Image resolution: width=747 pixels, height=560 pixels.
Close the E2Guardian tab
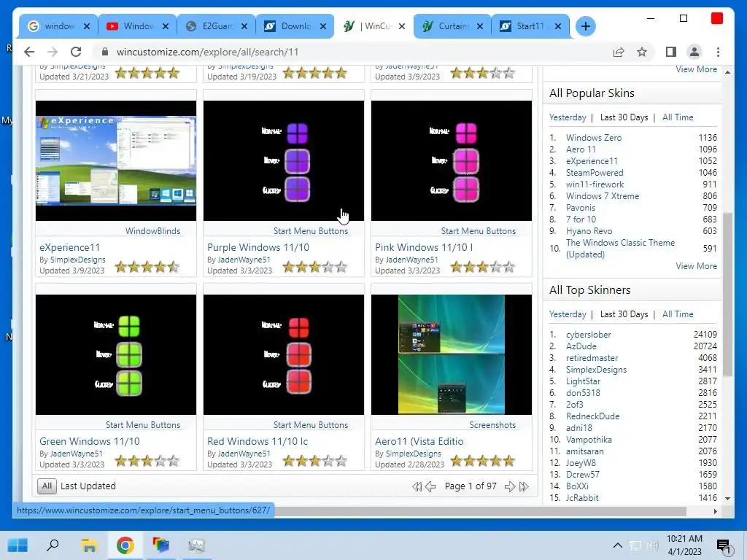(x=244, y=26)
